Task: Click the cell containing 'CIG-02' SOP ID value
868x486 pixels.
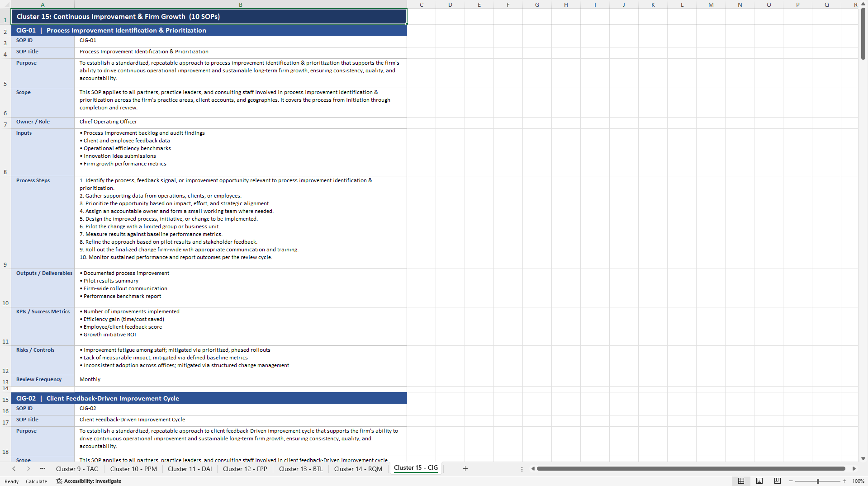Action: tap(241, 410)
